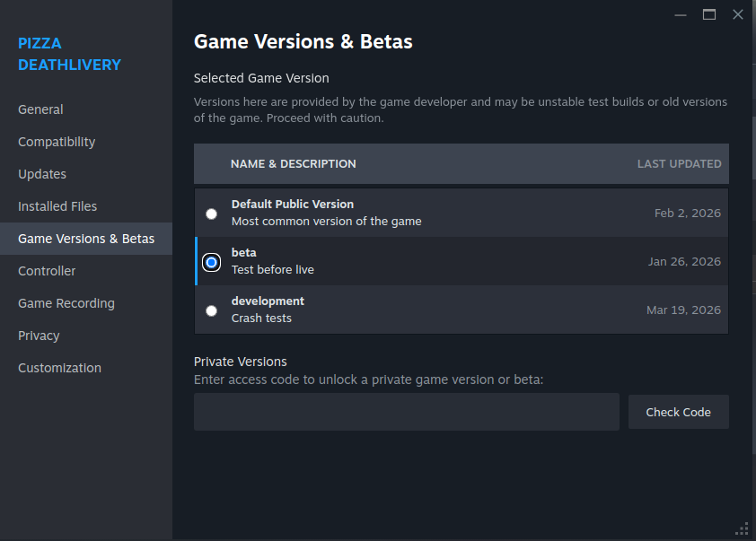
Task: Select Game Versions & Betas in sidebar
Action: (86, 239)
